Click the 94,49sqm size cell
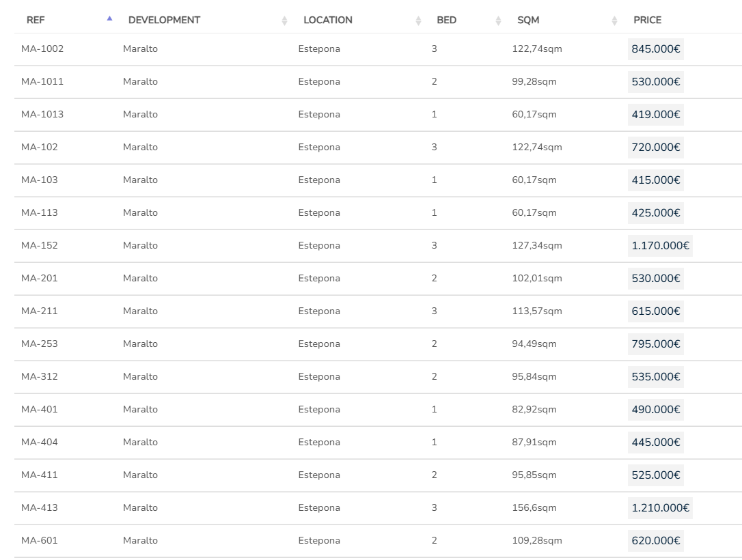This screenshot has width=742, height=560. 534,344
